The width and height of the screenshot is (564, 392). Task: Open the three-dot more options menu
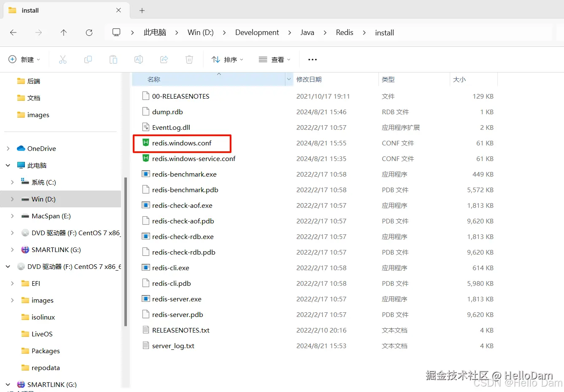point(312,59)
